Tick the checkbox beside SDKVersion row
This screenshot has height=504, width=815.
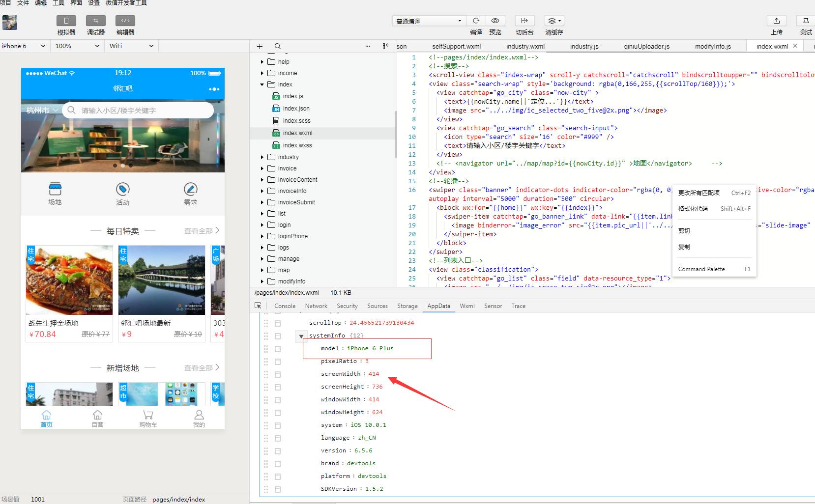tap(277, 489)
